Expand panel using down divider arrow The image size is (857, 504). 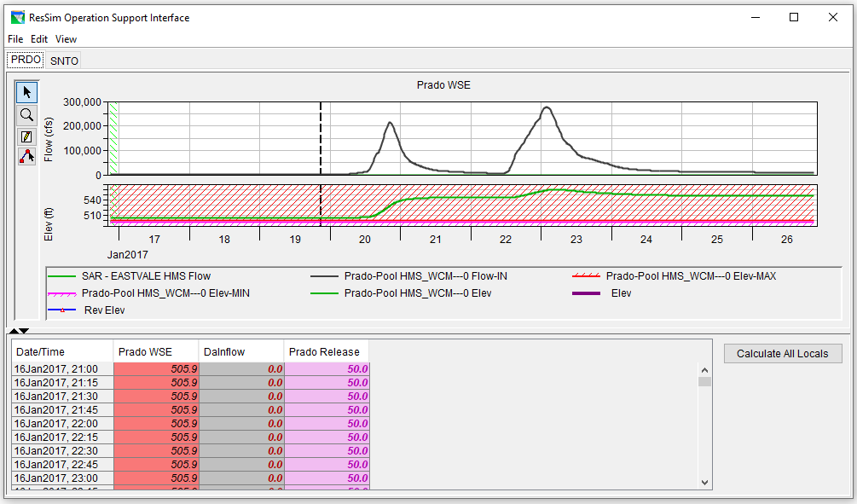click(24, 331)
